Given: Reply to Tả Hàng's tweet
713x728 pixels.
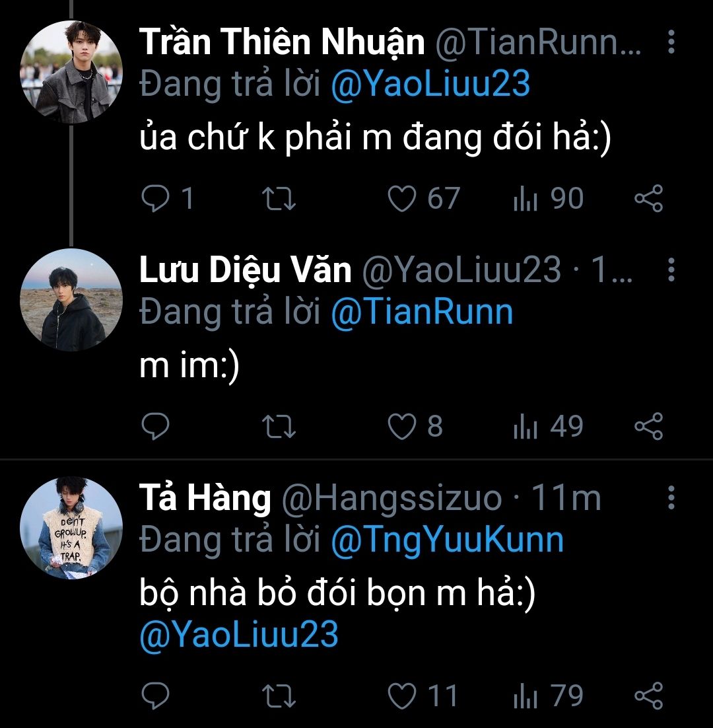Looking at the screenshot, I should tap(156, 696).
